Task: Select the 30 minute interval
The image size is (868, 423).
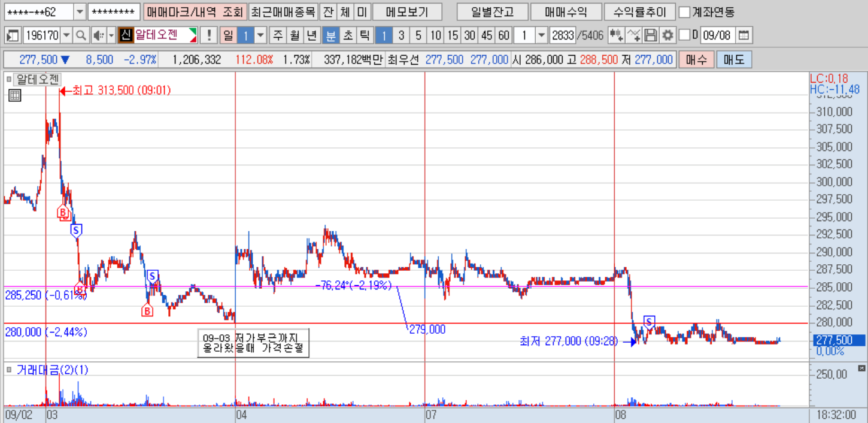Action: point(470,35)
